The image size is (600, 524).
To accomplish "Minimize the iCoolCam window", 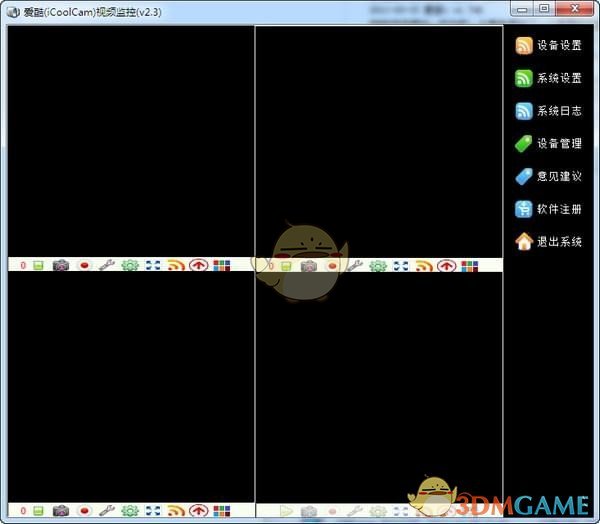I will point(522,8).
